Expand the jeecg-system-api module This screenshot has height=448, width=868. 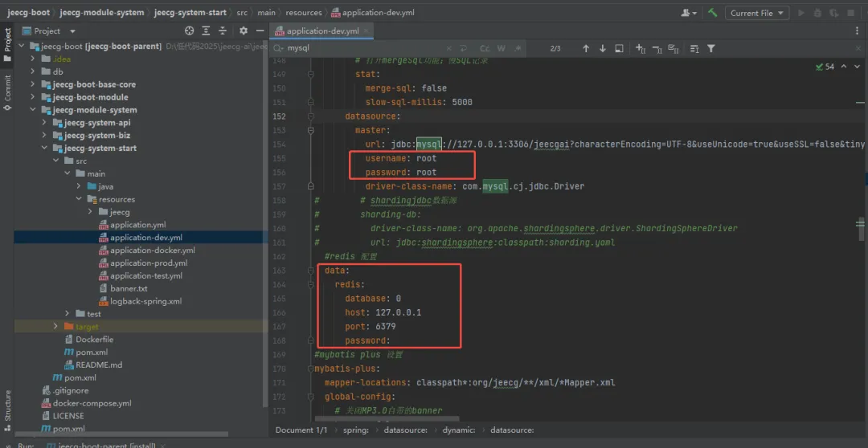coord(44,122)
